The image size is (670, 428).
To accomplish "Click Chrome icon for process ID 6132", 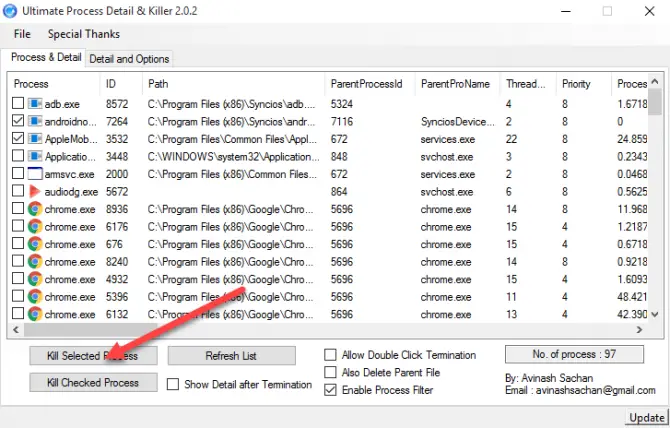I will (x=35, y=314).
